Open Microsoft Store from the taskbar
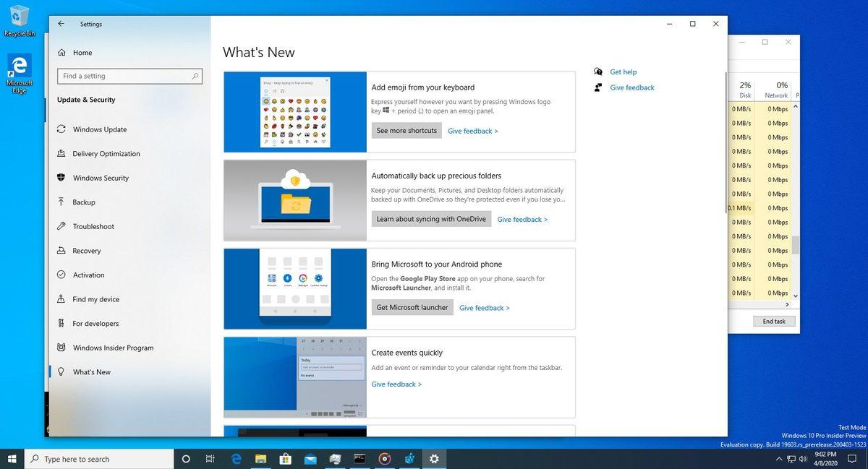This screenshot has width=868, height=469. 285,458
